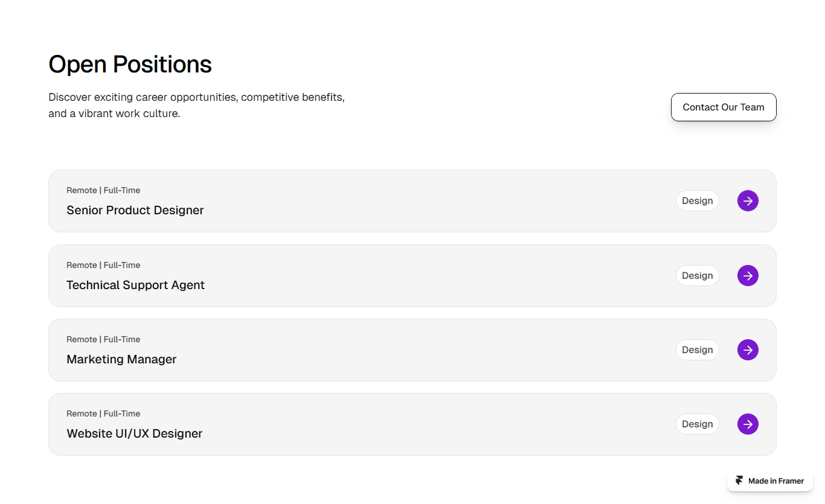Viewport: 825px width, 504px height.
Task: Click the Framer logo icon in badge
Action: pos(739,481)
